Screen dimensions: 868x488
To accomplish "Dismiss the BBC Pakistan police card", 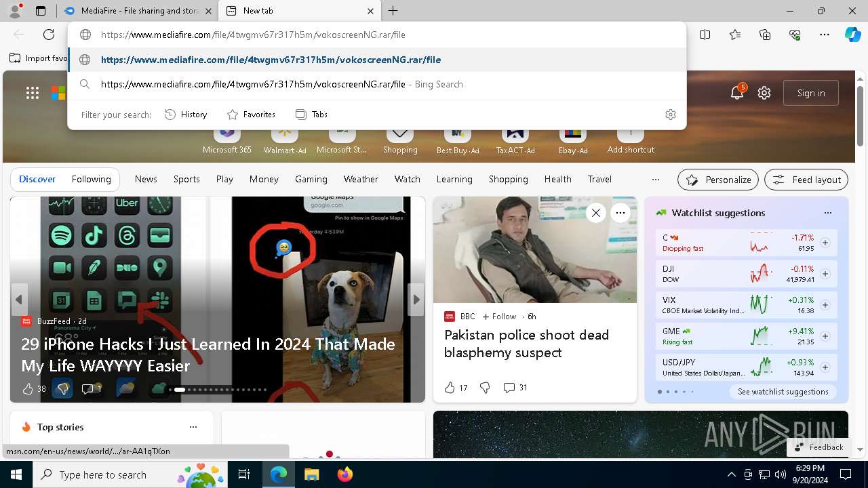I will tap(595, 213).
